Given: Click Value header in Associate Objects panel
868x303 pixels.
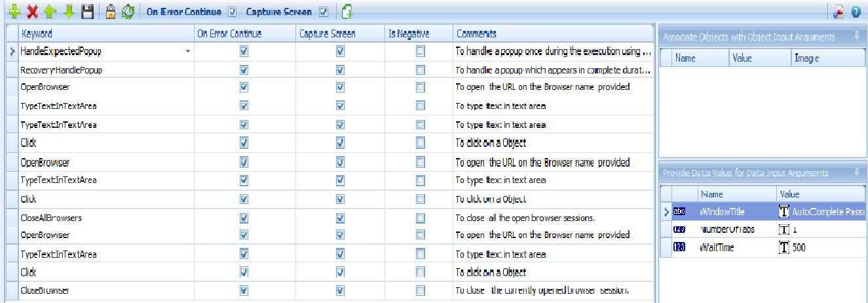Looking at the screenshot, I should click(760, 58).
